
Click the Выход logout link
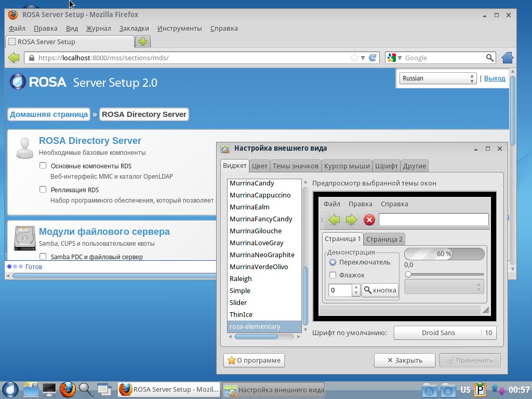point(495,78)
